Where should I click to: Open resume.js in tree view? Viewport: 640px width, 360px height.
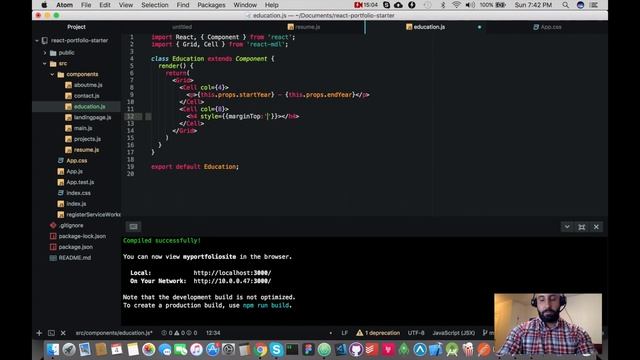(86, 150)
